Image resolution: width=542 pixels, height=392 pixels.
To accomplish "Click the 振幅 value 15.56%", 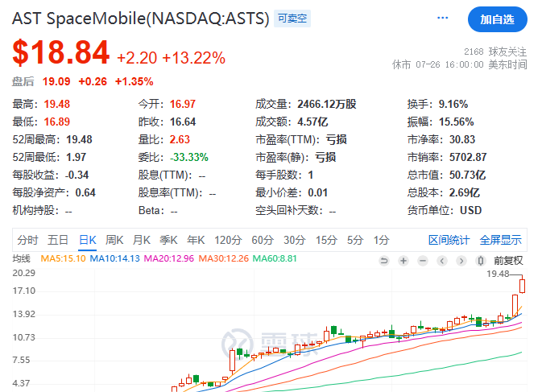I will point(457,122).
